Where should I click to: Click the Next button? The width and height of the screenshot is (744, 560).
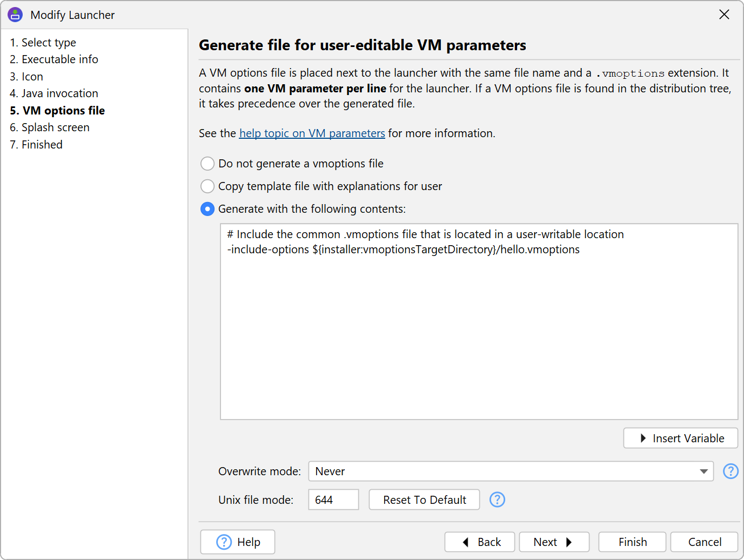pos(554,542)
